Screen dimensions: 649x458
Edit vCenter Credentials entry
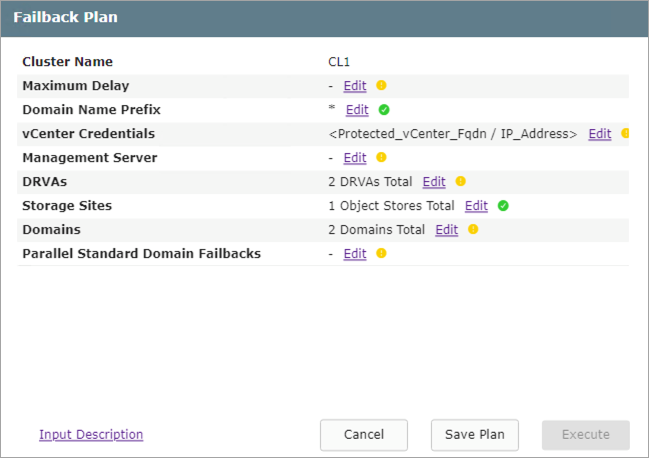click(599, 134)
